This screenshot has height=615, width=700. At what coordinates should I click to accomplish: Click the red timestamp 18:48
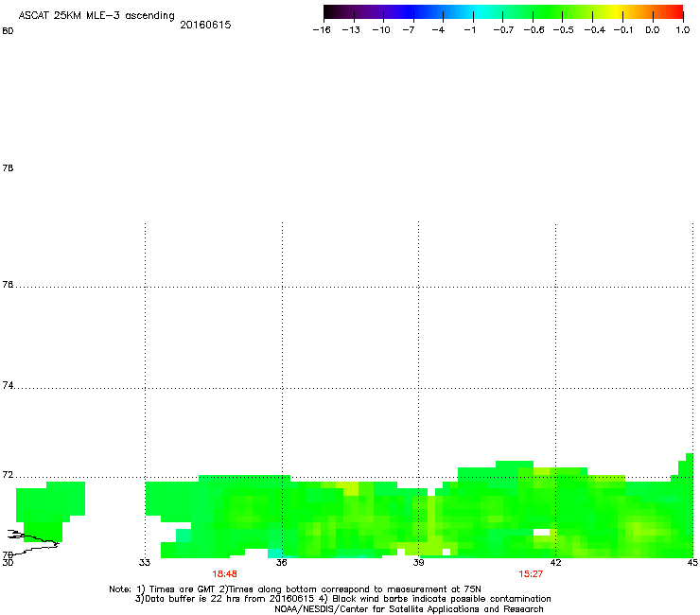click(224, 574)
